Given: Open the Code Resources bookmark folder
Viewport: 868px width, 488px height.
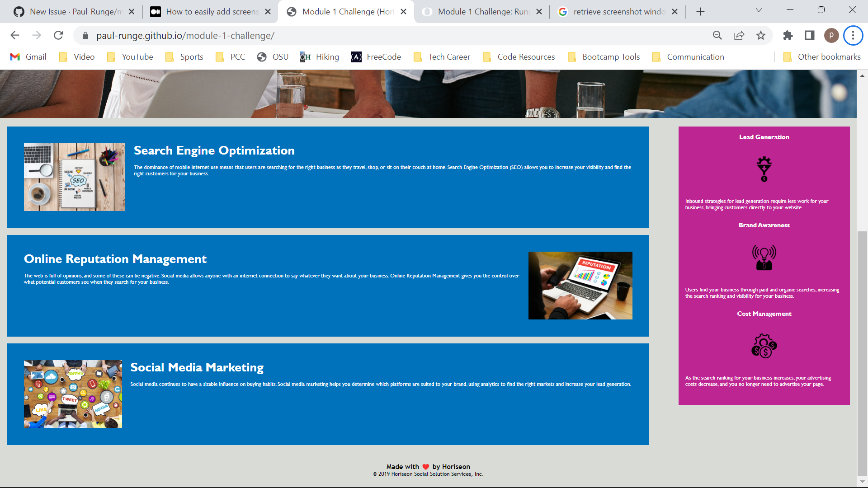Looking at the screenshot, I should point(519,57).
